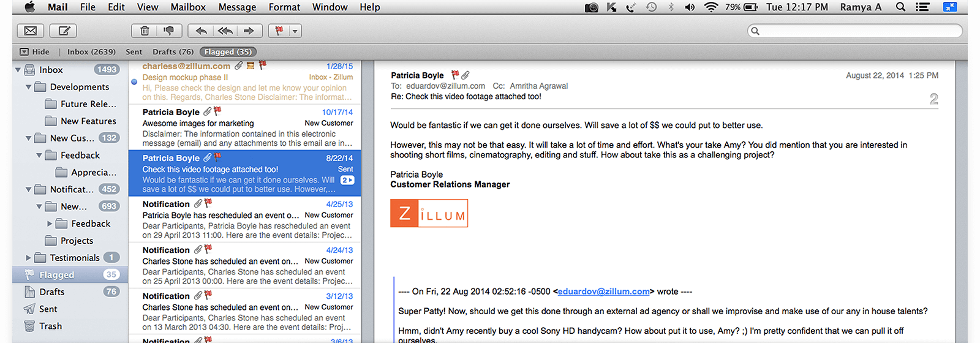Open the Message menu

[x=237, y=7]
